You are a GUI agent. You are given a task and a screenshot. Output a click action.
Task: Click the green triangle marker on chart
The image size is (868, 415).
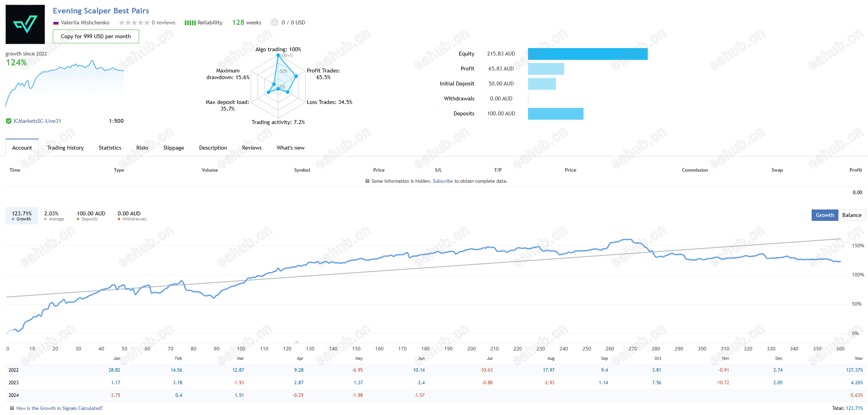tap(297, 342)
